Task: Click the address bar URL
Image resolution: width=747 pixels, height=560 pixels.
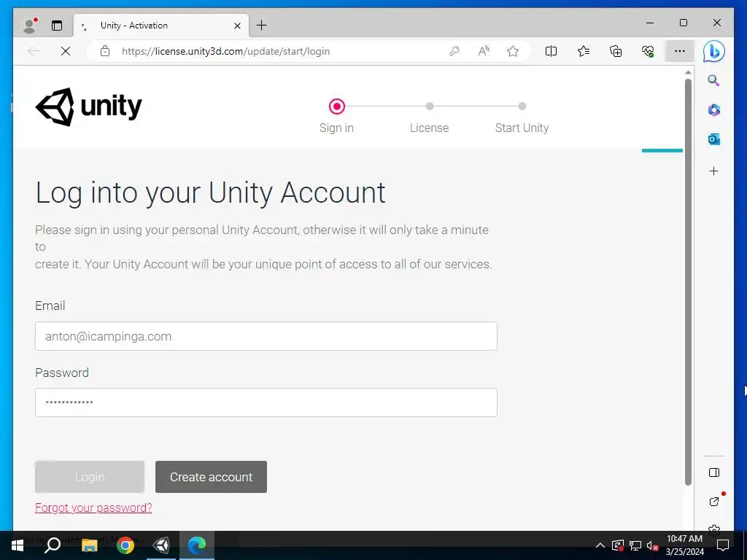Action: click(x=225, y=52)
